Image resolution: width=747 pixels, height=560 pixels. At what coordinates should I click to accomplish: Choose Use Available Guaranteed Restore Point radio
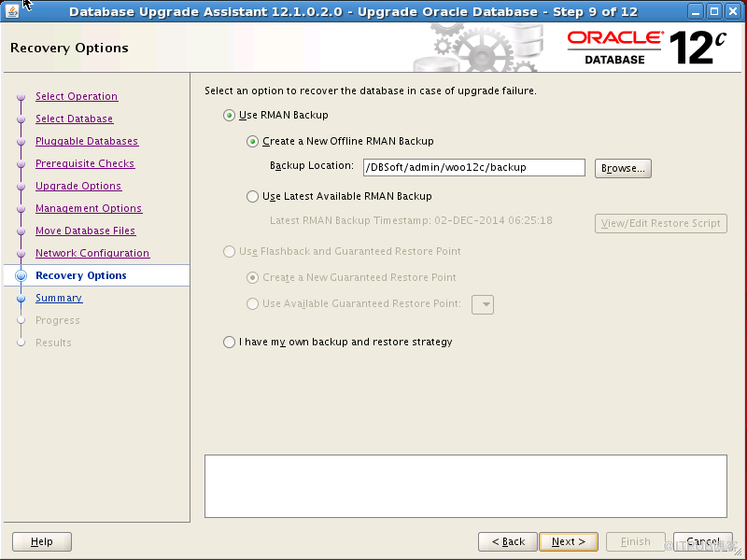click(x=252, y=304)
